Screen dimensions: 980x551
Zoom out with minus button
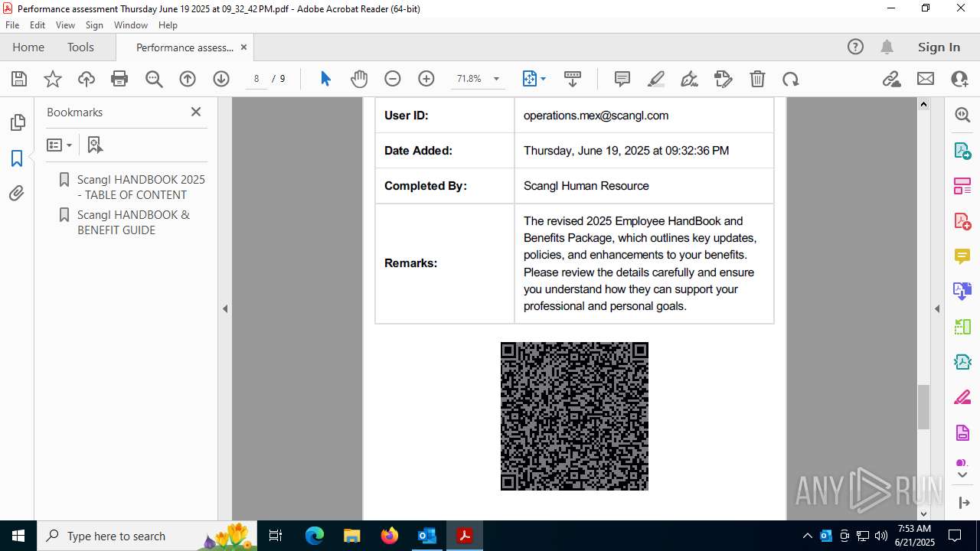click(393, 79)
